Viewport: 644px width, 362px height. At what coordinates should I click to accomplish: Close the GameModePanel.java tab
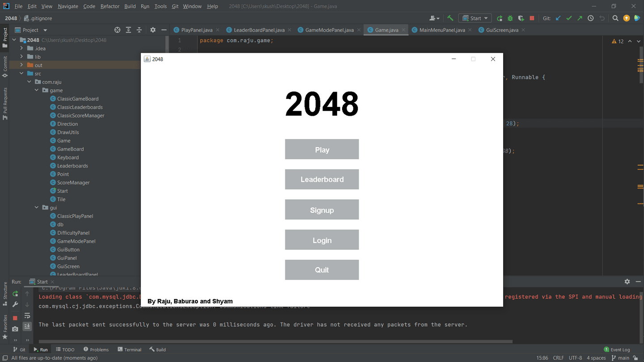point(359,30)
